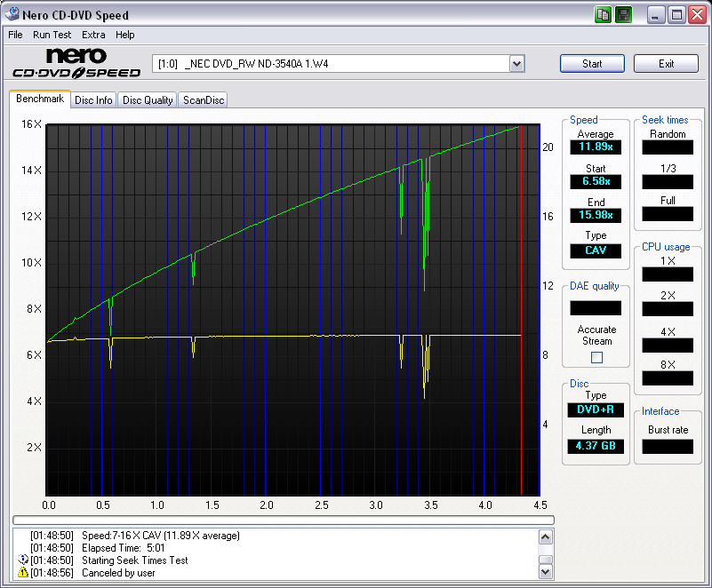Screen dimensions: 712x588
Task: Click the empty 2X CPU usage field
Action: 668,309
